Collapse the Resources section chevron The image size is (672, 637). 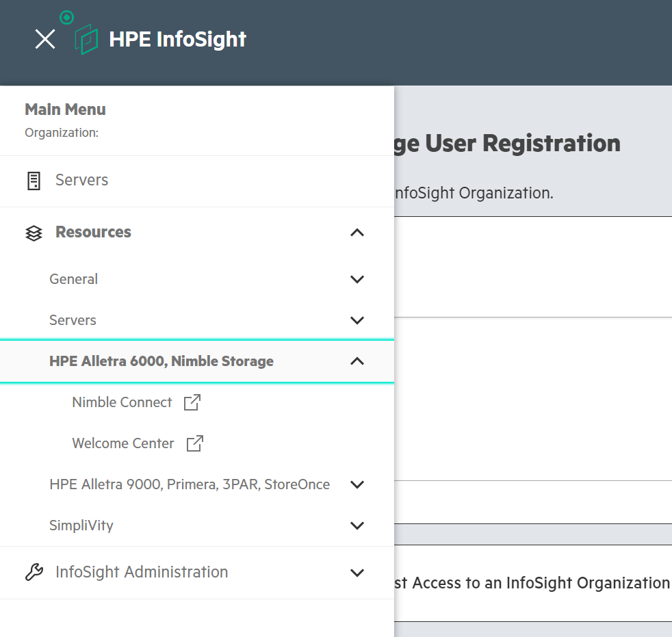[x=357, y=233]
